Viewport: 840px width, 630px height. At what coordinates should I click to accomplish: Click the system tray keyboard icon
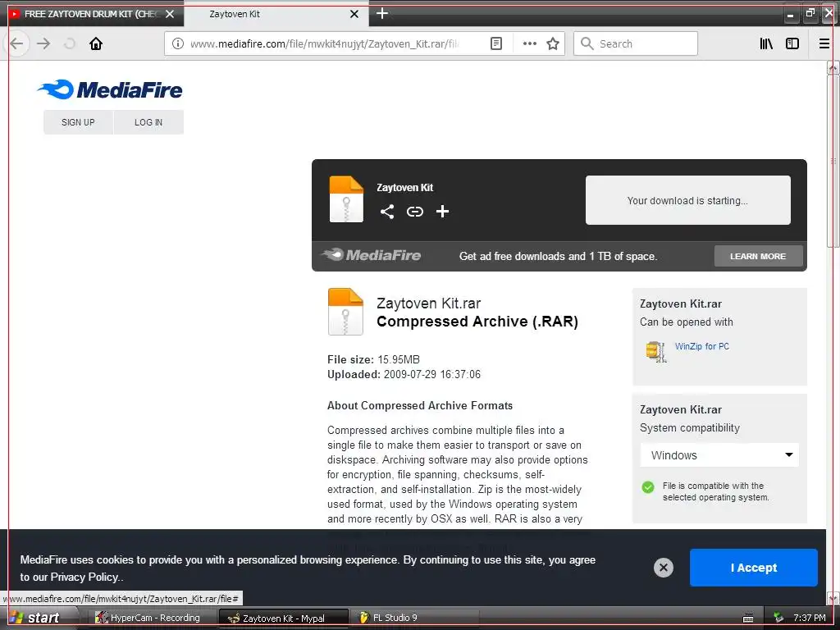[748, 619]
